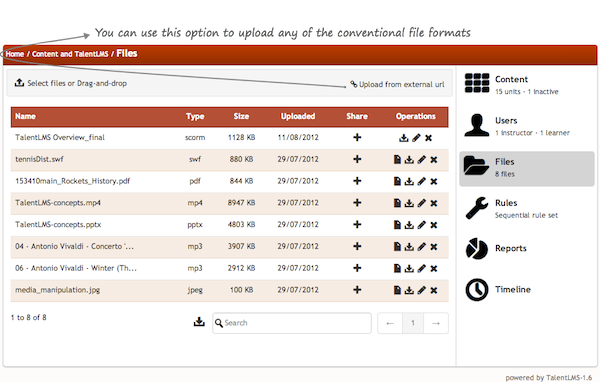600x382 pixels.
Task: Edit TalentLMS-concepts.pptx
Action: tap(422, 225)
